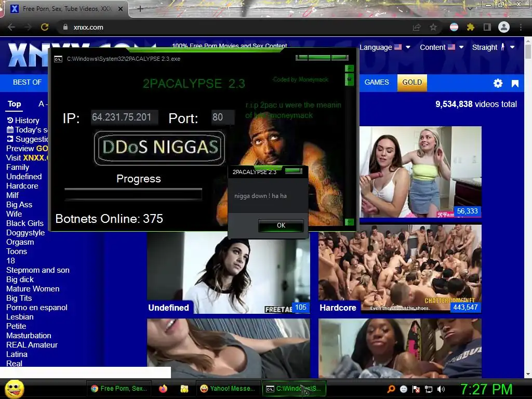Open Firefox from the taskbar
The image size is (532, 399).
(163, 389)
